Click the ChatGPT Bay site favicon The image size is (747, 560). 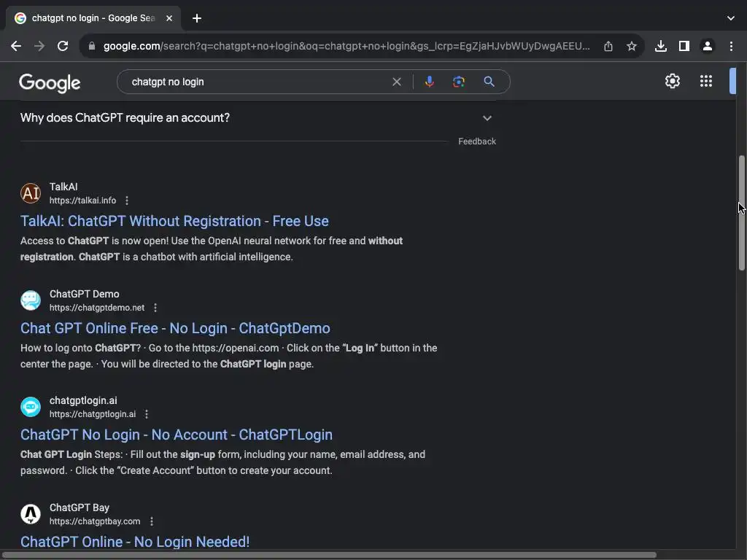(x=31, y=514)
